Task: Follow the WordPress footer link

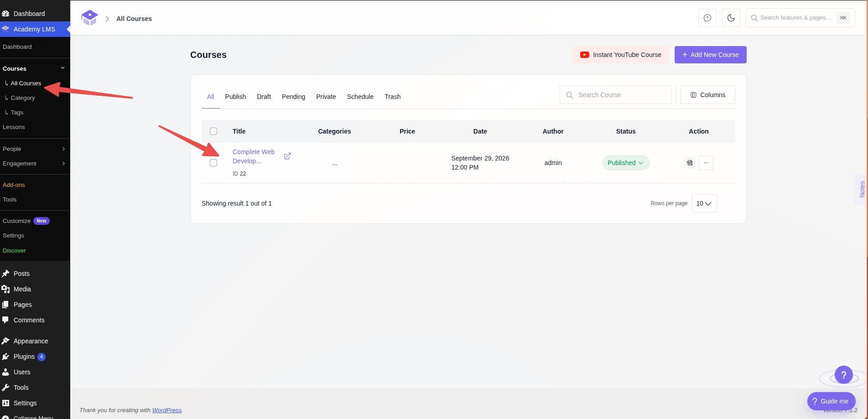Action: click(167, 410)
